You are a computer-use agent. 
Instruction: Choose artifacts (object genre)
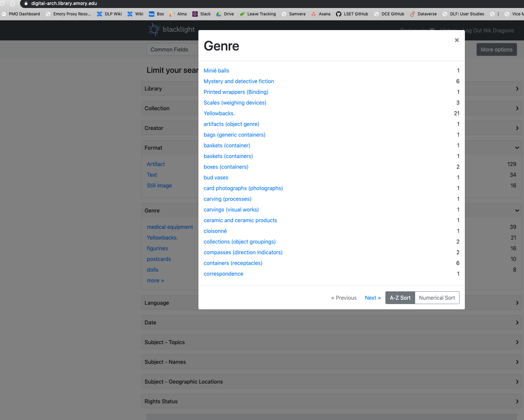[x=231, y=124]
